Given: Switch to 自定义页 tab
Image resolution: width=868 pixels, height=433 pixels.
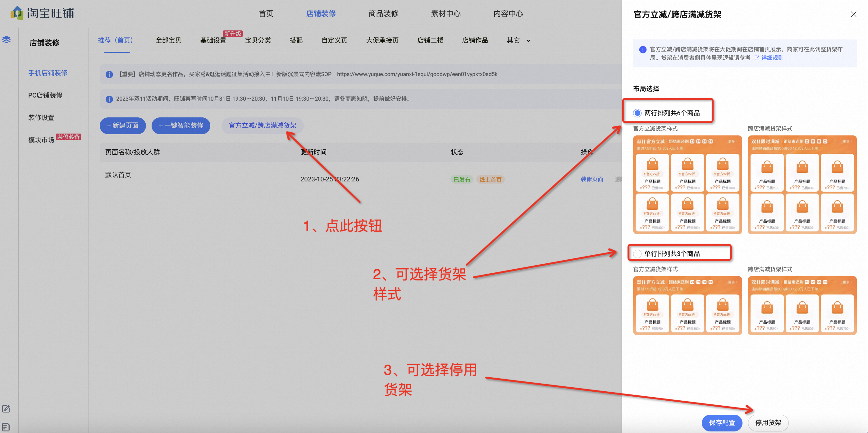Looking at the screenshot, I should pos(334,40).
